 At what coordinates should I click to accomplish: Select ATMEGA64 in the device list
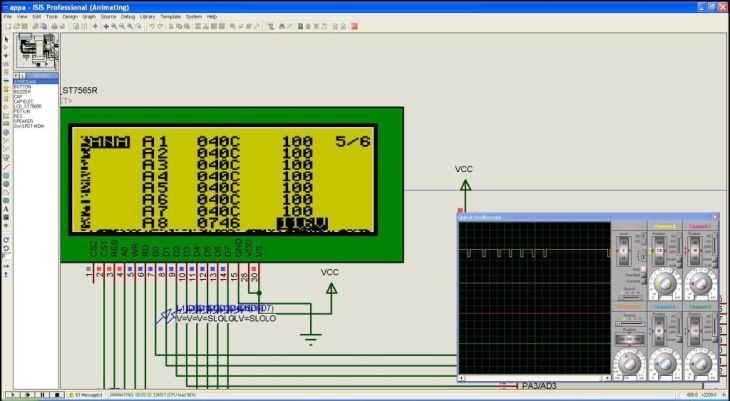click(x=36, y=82)
